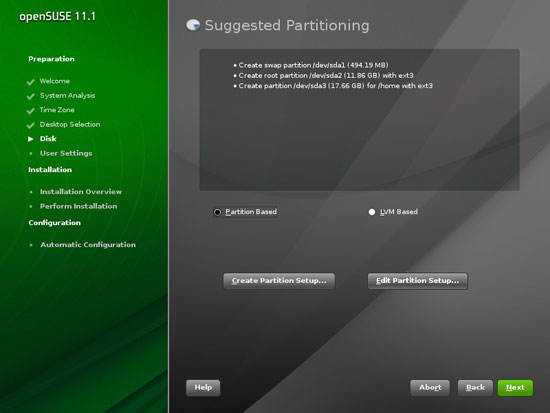The height and width of the screenshot is (413, 550).
Task: Click the Time Zone step label
Action: click(x=57, y=110)
